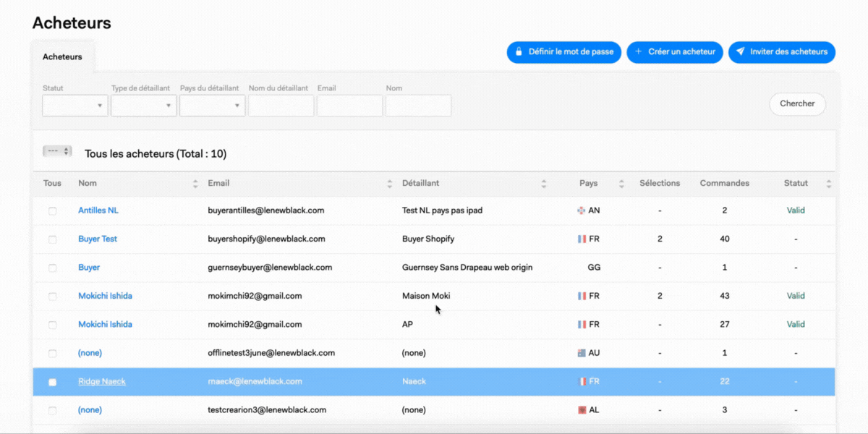The height and width of the screenshot is (434, 868).
Task: Open the Buyer link for Guernsey retailer
Action: coord(89,267)
